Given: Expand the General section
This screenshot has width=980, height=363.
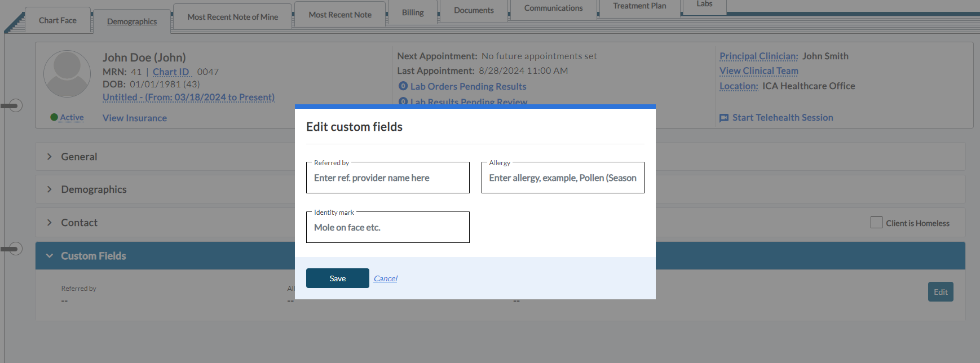Looking at the screenshot, I should (x=50, y=157).
